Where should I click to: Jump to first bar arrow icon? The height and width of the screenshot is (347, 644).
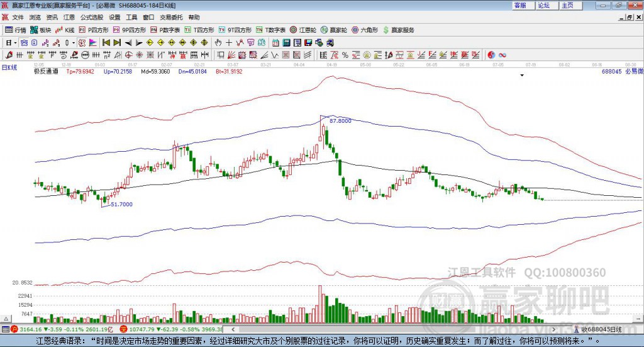pyautogui.click(x=106, y=43)
